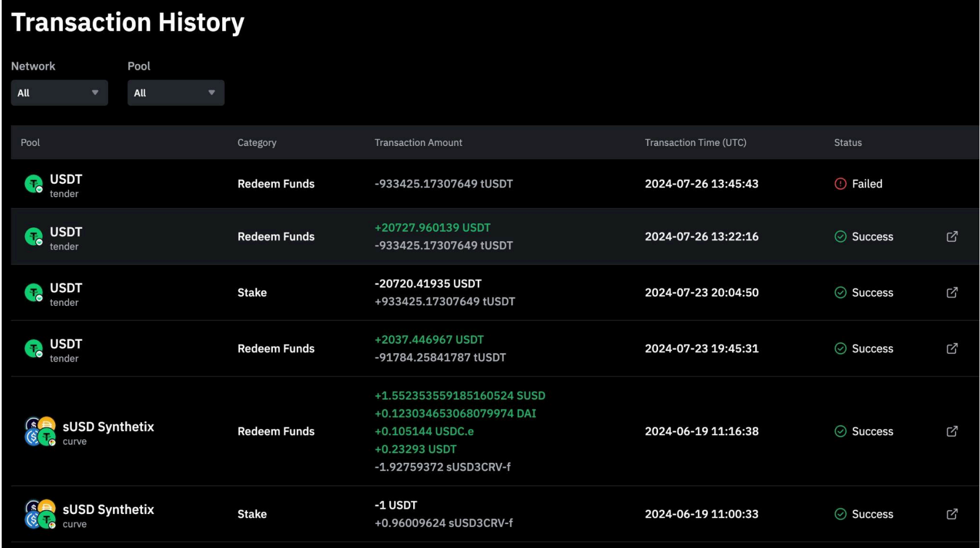Open the Network filter dropdown
Screen dimensions: 980x548
point(59,93)
